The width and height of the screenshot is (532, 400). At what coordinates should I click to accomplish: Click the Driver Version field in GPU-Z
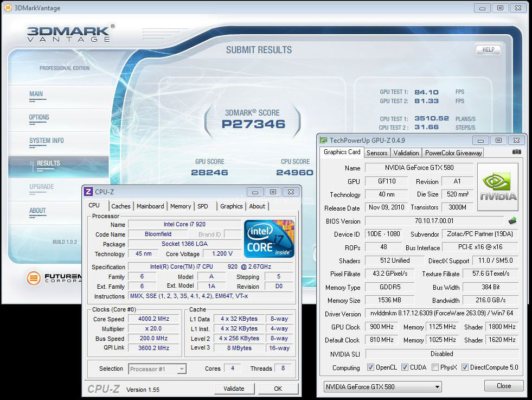click(x=442, y=313)
